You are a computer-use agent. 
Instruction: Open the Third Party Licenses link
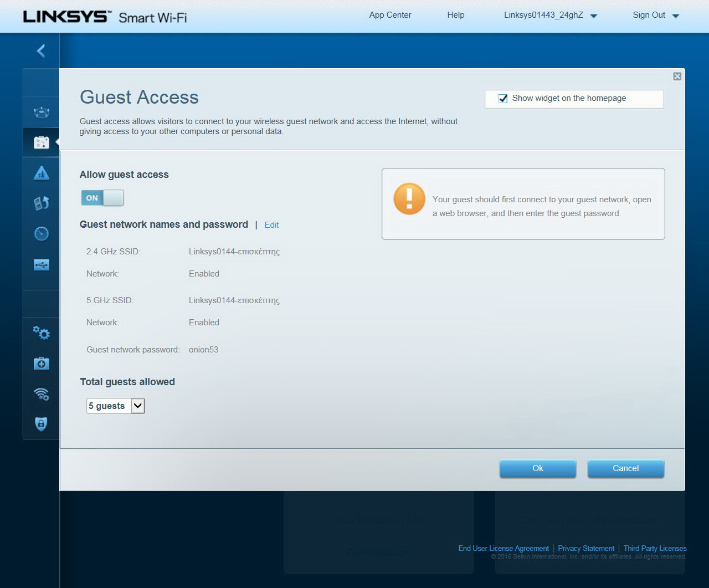coord(655,548)
